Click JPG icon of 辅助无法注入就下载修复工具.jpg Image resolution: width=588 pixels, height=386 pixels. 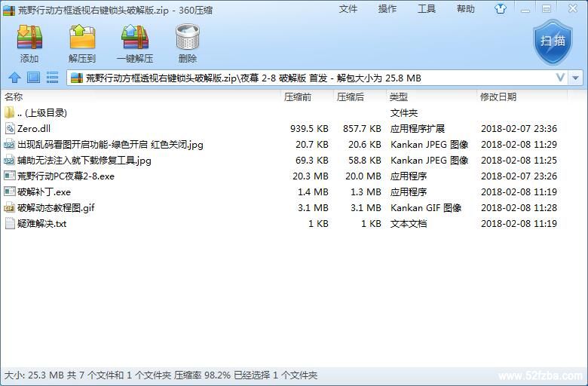point(9,161)
